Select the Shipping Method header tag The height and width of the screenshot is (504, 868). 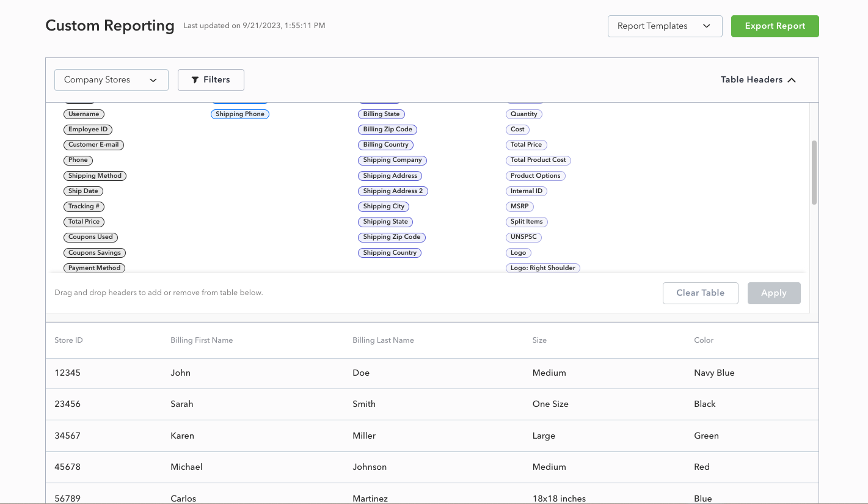(95, 176)
